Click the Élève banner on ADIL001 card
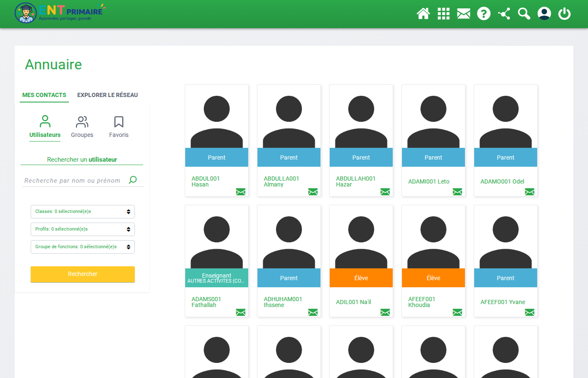This screenshot has height=378, width=588. [x=361, y=278]
